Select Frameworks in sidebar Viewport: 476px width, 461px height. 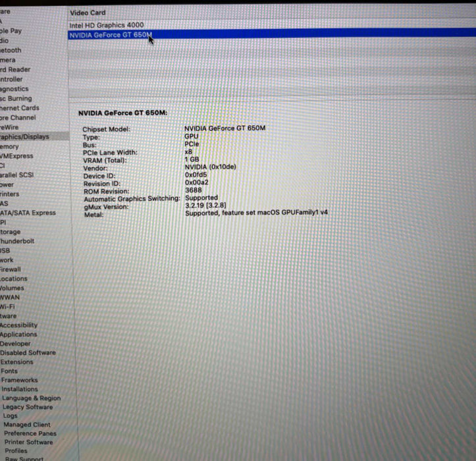click(20, 380)
